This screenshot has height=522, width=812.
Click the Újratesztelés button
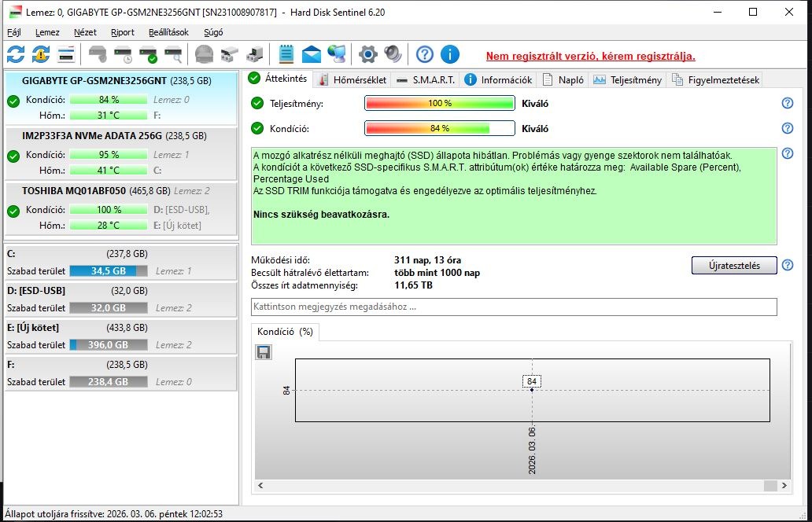734,266
